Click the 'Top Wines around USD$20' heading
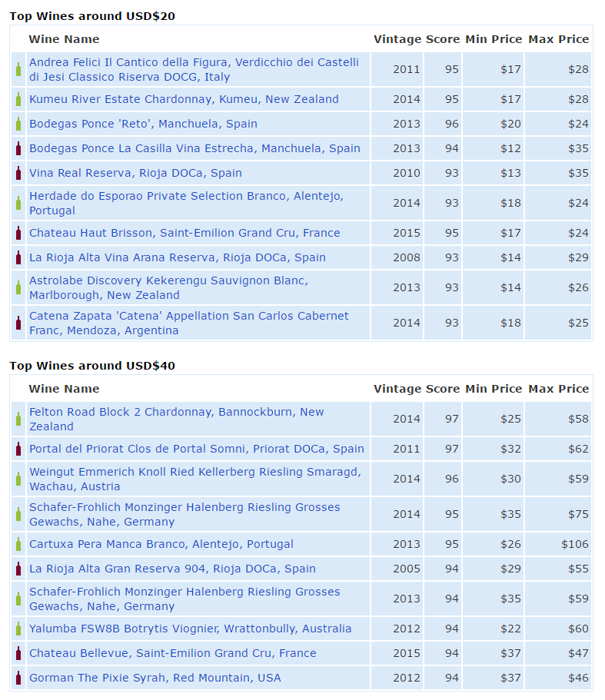This screenshot has width=605, height=700. [x=92, y=16]
